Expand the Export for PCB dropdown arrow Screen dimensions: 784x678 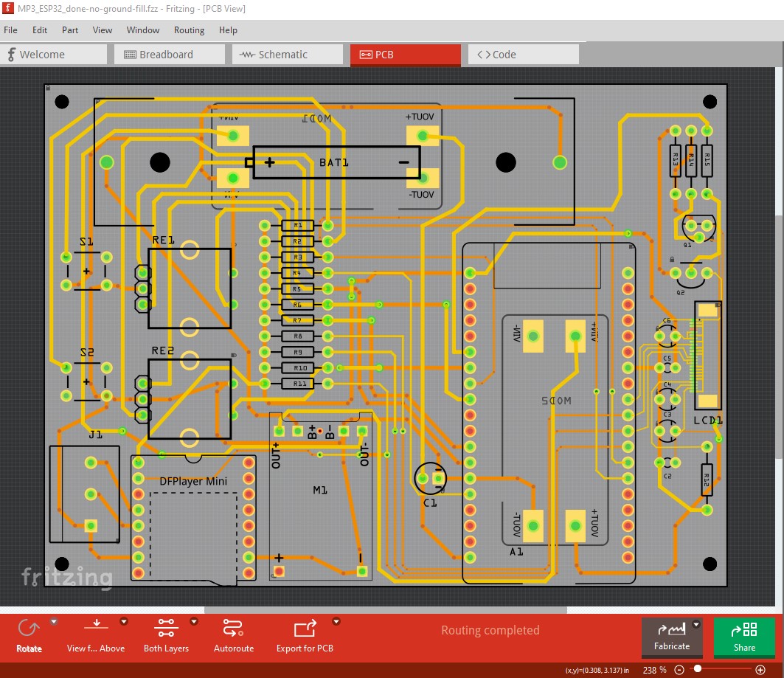click(336, 621)
